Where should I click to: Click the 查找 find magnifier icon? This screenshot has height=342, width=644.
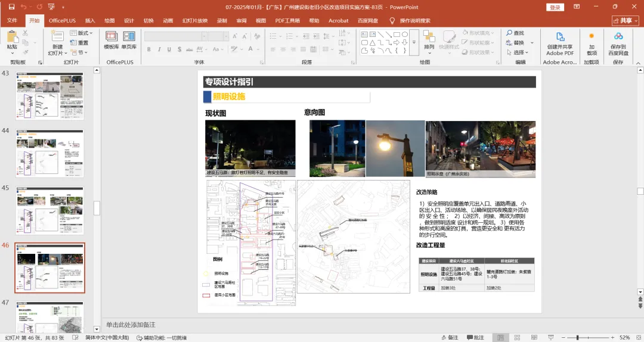point(510,33)
